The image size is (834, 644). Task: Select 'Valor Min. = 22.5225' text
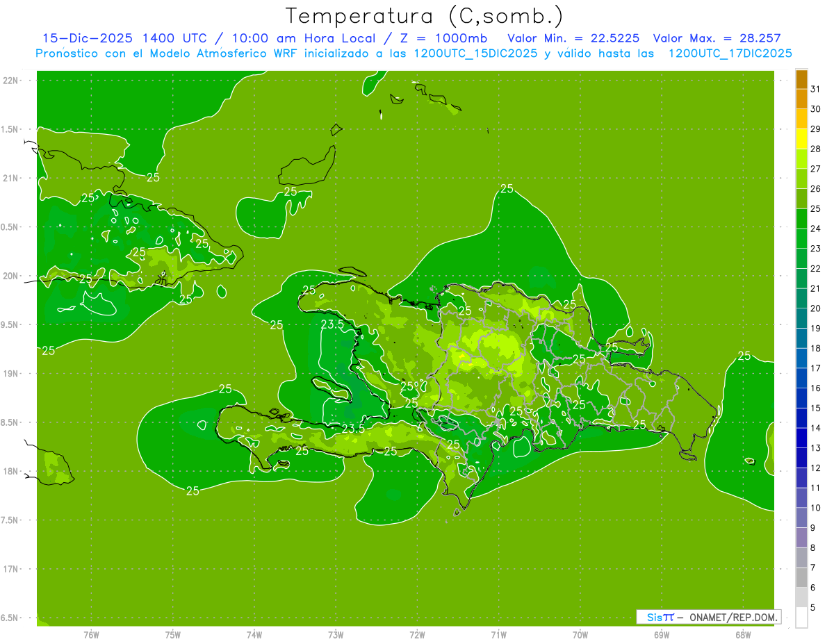point(573,38)
